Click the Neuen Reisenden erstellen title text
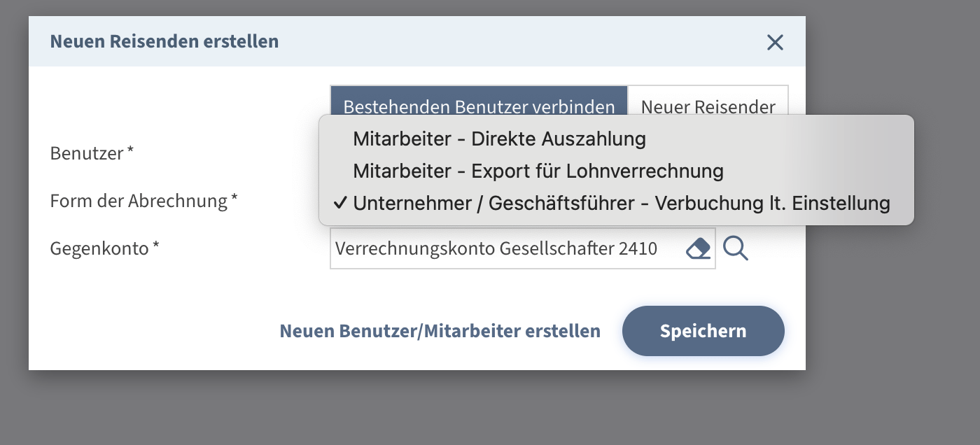Viewport: 980px width, 445px height. pyautogui.click(x=164, y=41)
